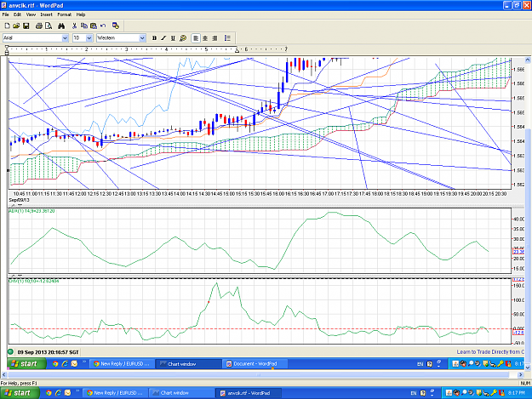
Task: Click the anvclk.rtf - WordPad taskbar button
Action: 248,393
